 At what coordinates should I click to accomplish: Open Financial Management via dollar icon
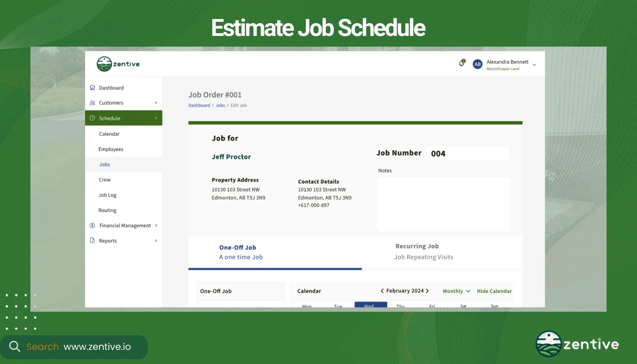[92, 225]
